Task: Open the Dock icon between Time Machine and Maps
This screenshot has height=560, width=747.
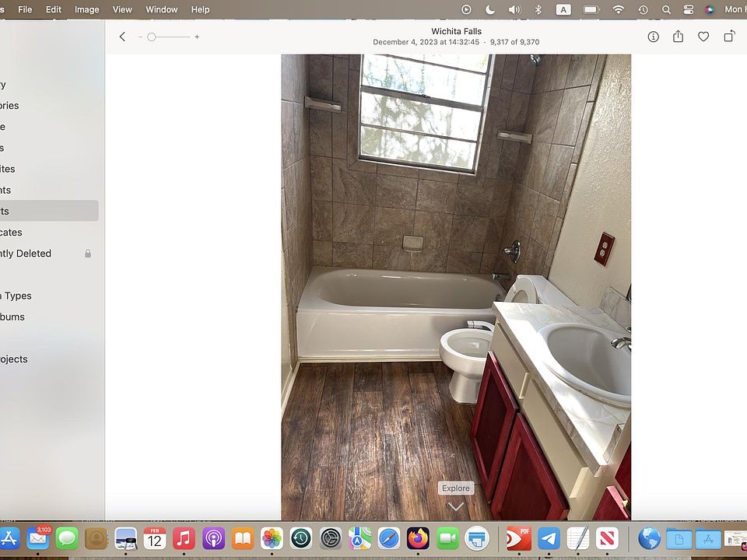Action: click(331, 539)
